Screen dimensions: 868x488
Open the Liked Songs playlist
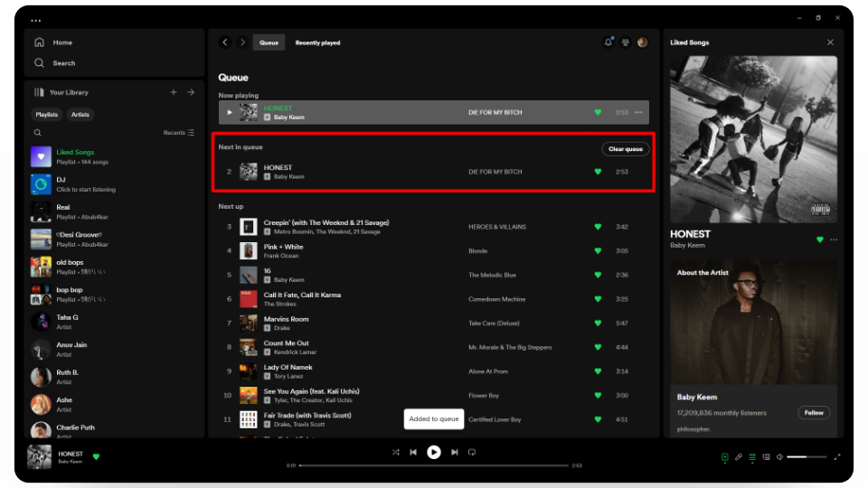coord(114,156)
